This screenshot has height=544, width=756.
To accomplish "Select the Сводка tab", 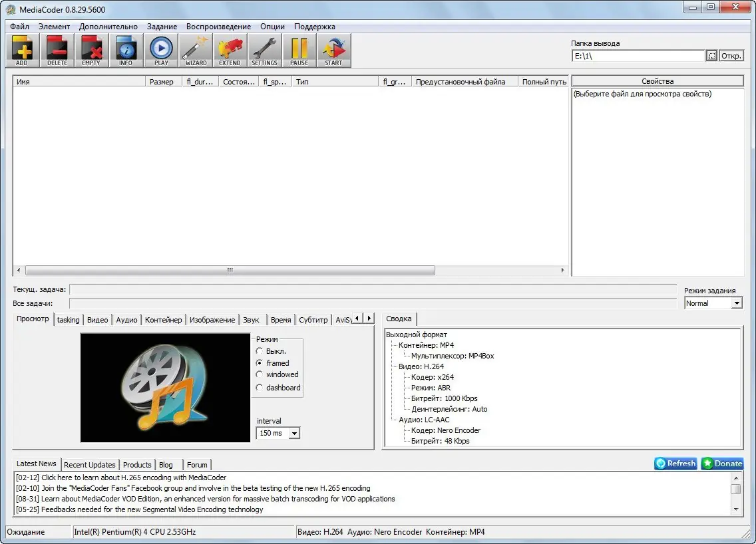I will coord(399,319).
